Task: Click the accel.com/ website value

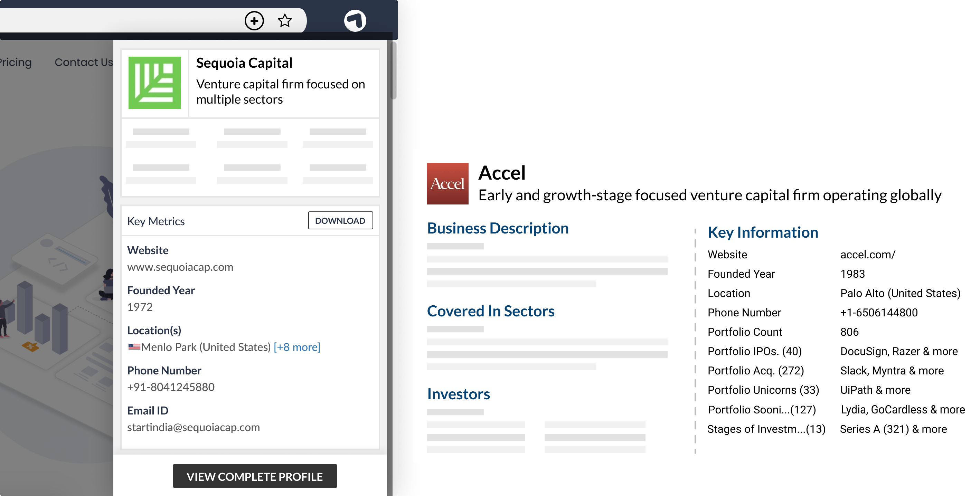Action: click(867, 255)
